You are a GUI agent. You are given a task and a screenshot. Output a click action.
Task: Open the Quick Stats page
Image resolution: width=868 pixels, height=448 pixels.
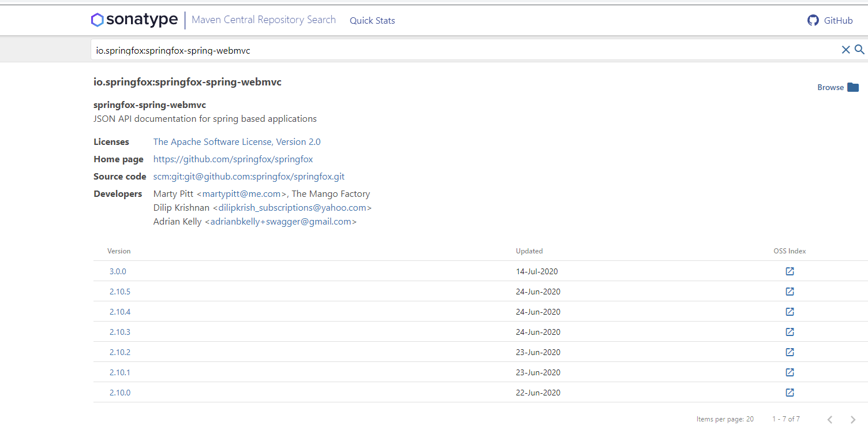(372, 20)
